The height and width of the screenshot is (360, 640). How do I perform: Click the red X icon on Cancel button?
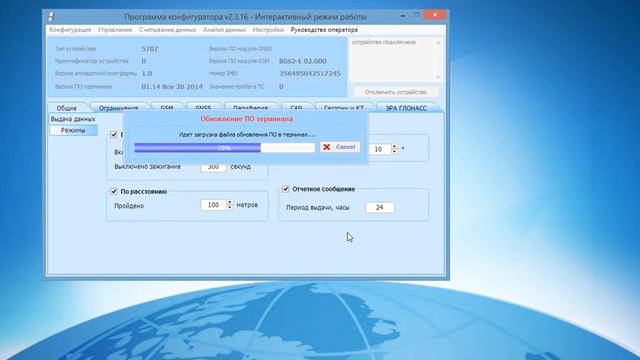(x=327, y=147)
